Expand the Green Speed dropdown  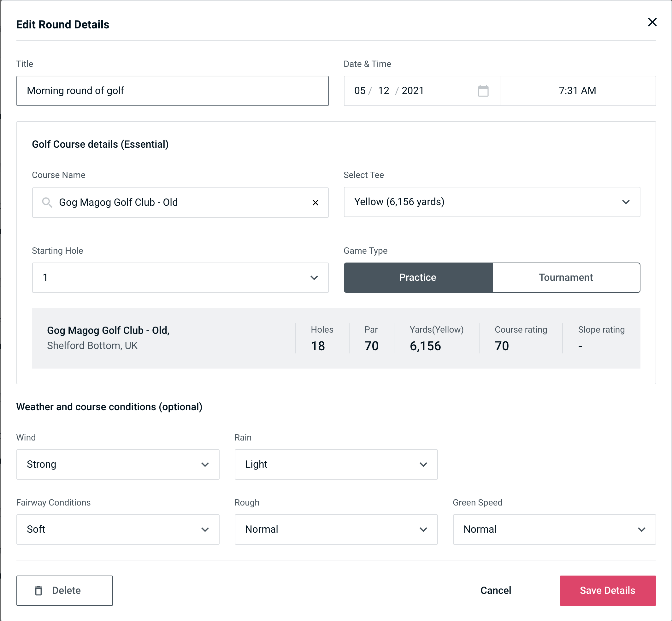tap(554, 529)
